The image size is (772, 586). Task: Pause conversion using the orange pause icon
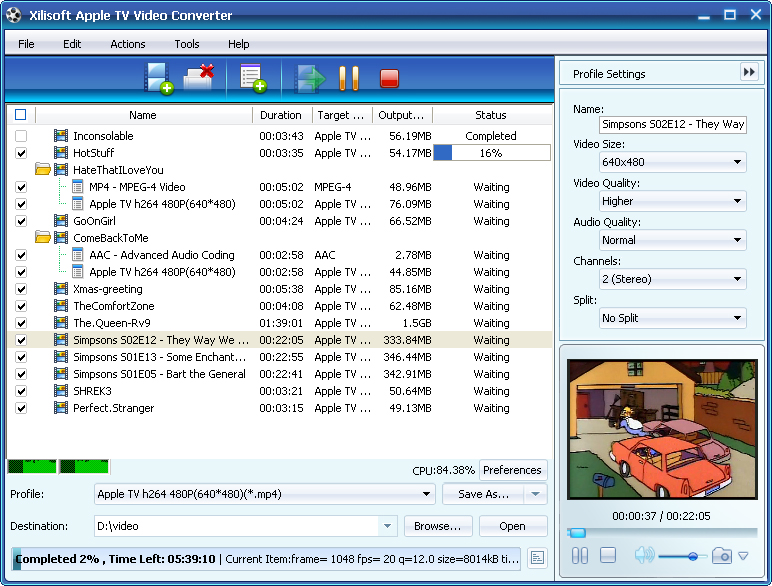(349, 78)
